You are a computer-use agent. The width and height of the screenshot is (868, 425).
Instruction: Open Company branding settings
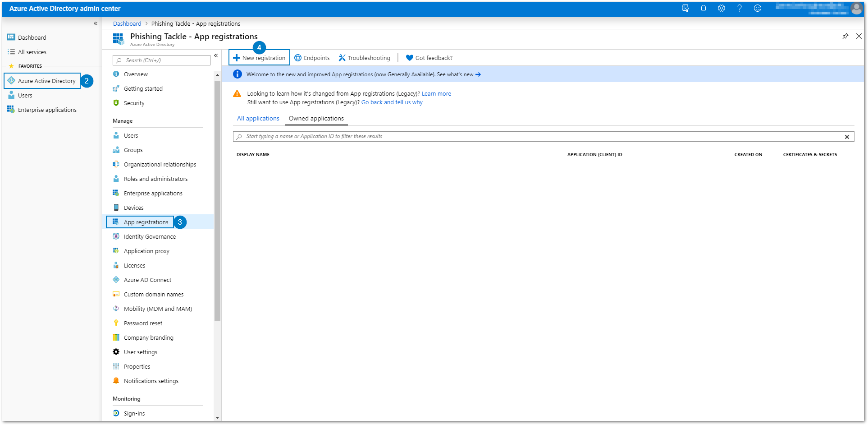(148, 337)
